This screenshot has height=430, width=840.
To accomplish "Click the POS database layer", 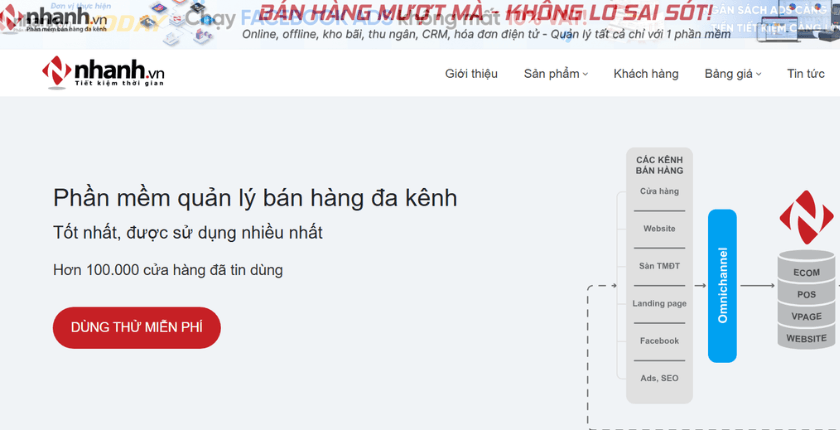I will point(806,295).
